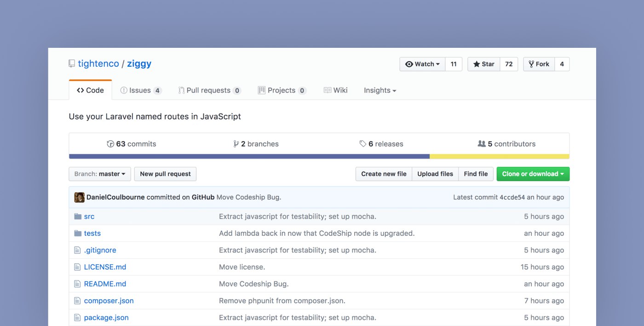The width and height of the screenshot is (644, 326).
Task: Open the ziggy repository link
Action: click(x=139, y=64)
